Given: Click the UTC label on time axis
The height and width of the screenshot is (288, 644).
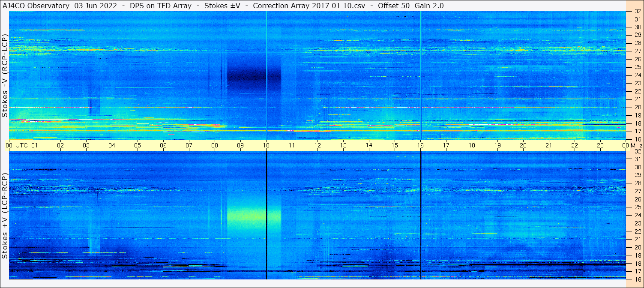Looking at the screenshot, I should click(21, 145).
